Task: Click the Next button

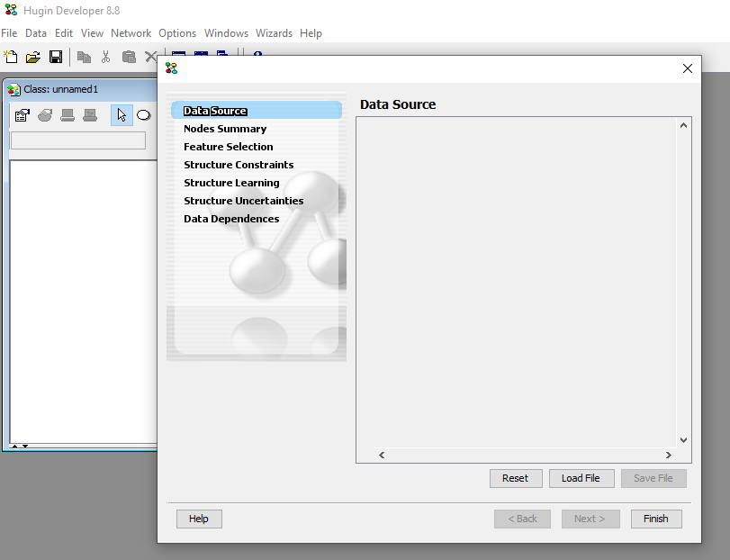Action: click(590, 519)
